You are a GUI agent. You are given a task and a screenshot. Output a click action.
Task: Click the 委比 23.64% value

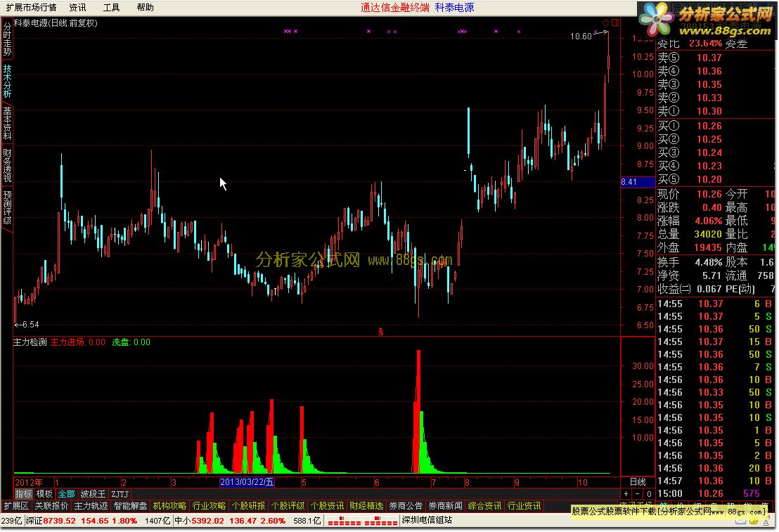tap(705, 44)
